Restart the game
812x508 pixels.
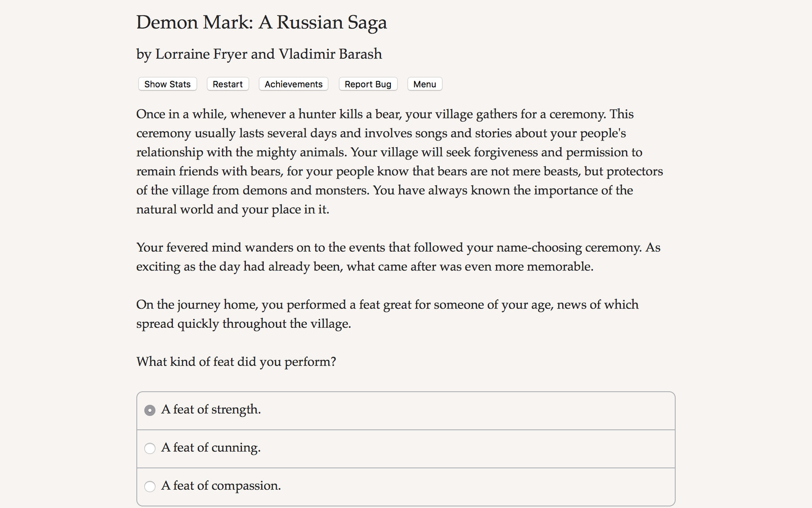227,84
